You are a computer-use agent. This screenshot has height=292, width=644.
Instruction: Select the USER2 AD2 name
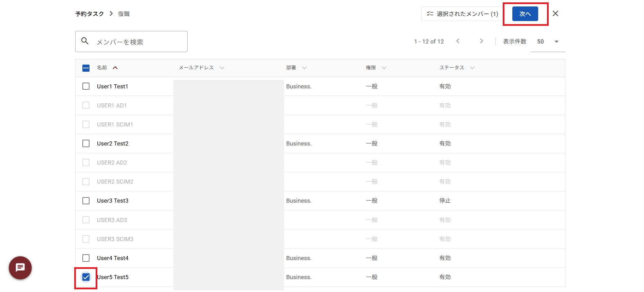click(112, 162)
